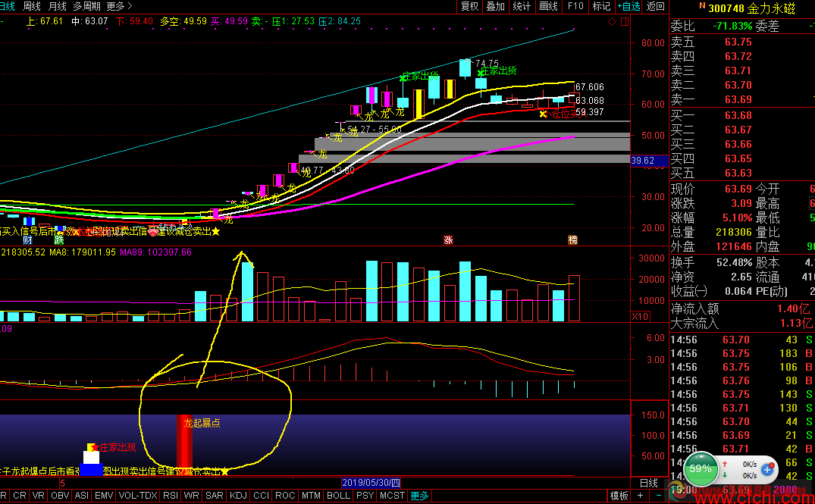Select the WR indicator tab
Screen dimensions: 815x504
point(191,496)
